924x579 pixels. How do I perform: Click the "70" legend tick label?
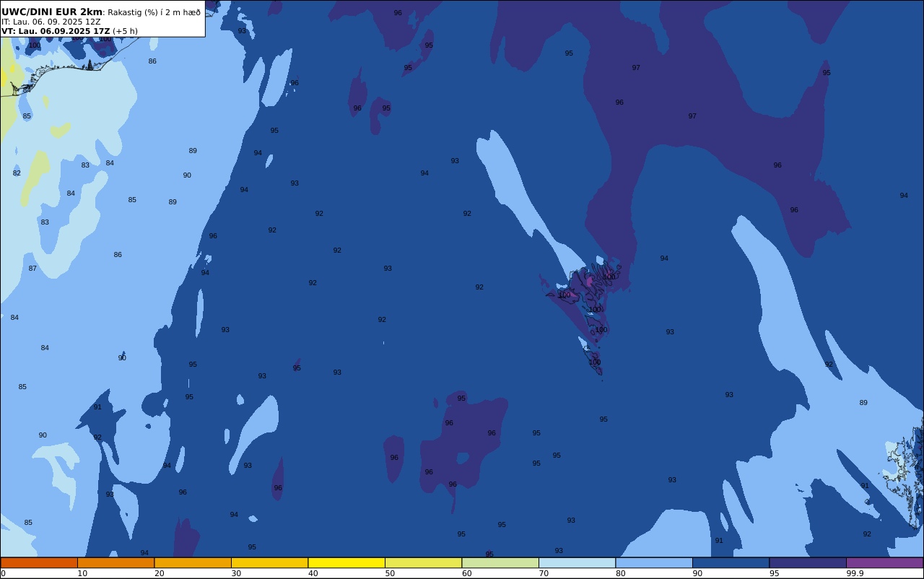544,573
